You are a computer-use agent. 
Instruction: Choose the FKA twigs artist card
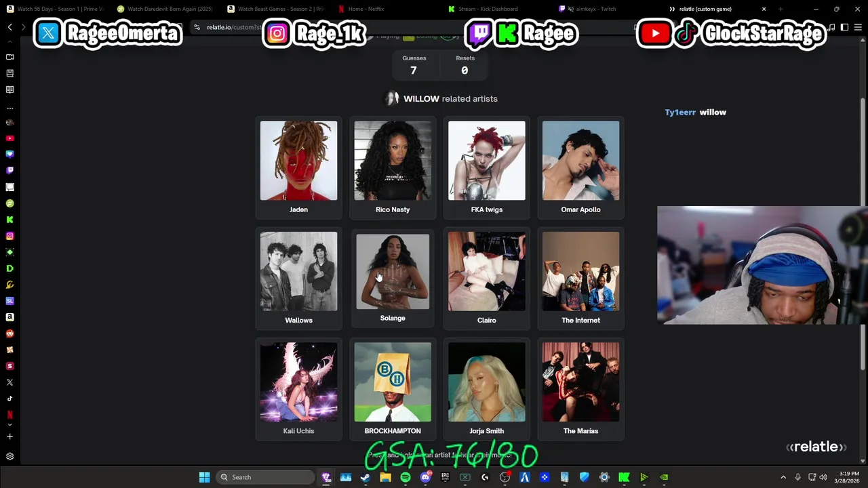coord(486,167)
